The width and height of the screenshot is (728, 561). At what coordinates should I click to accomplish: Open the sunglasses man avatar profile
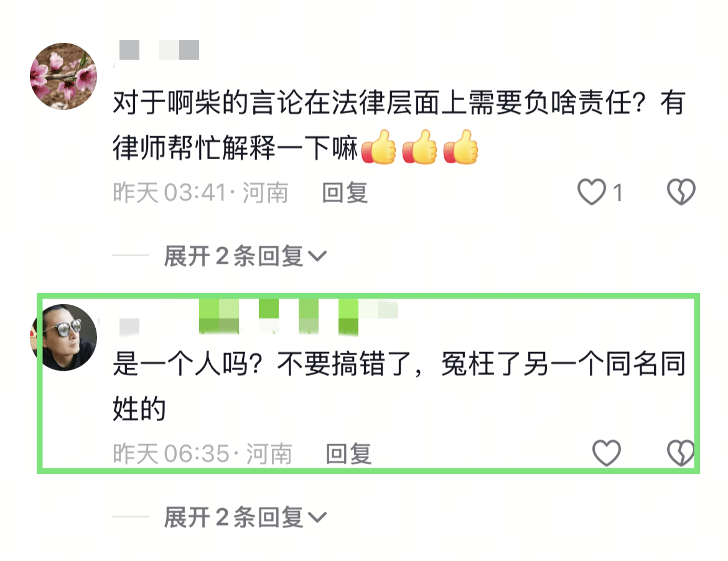[x=63, y=337]
